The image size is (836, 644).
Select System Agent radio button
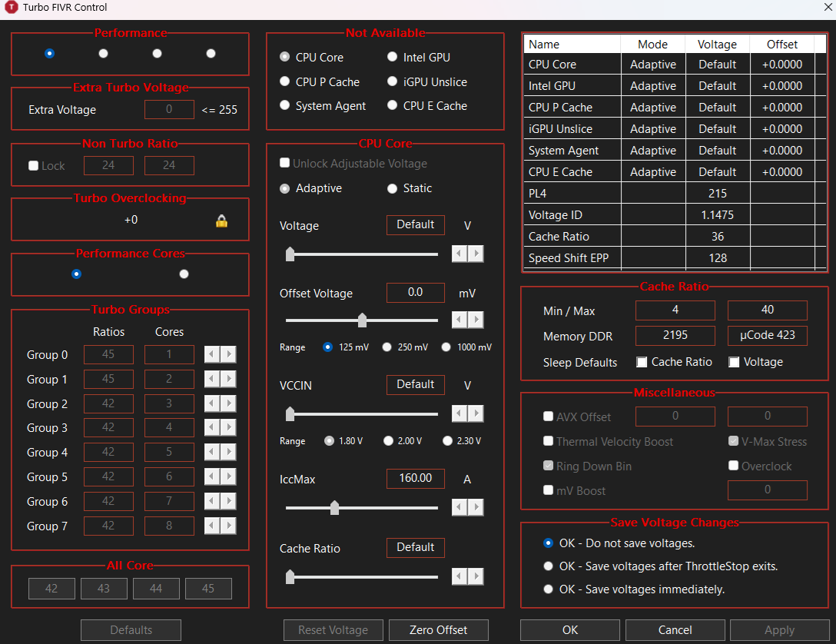pos(285,105)
